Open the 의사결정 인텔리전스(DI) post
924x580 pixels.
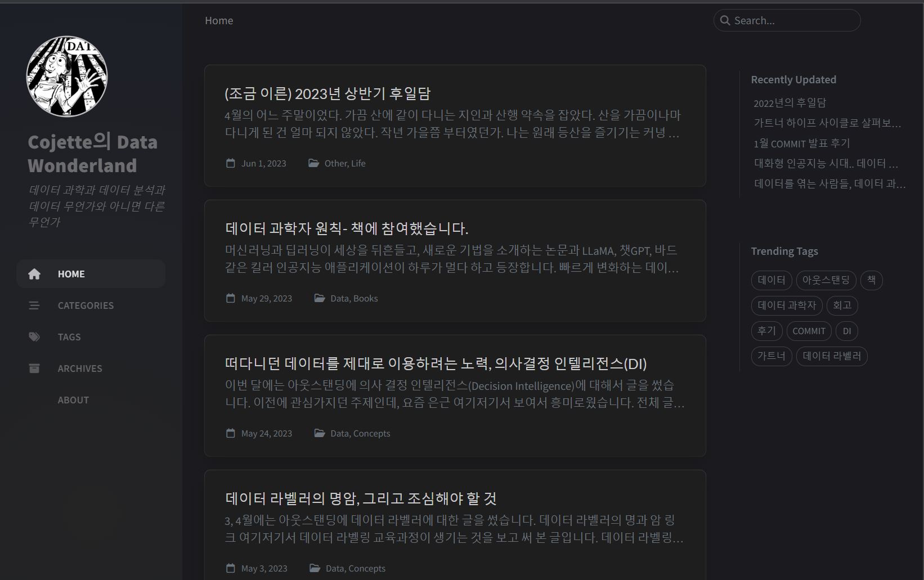click(x=436, y=363)
